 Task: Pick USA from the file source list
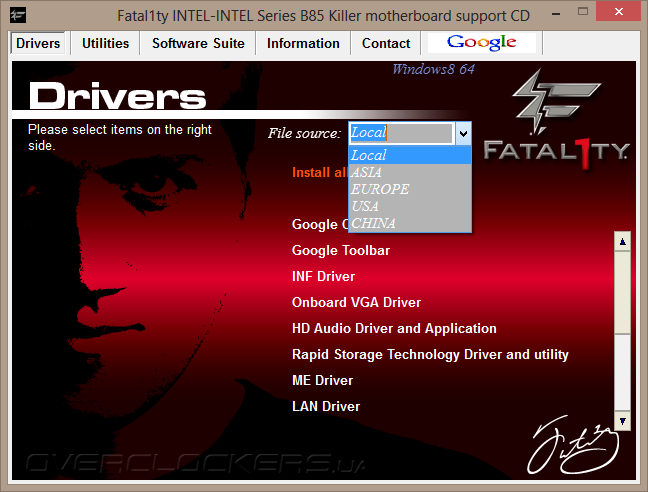tap(410, 206)
